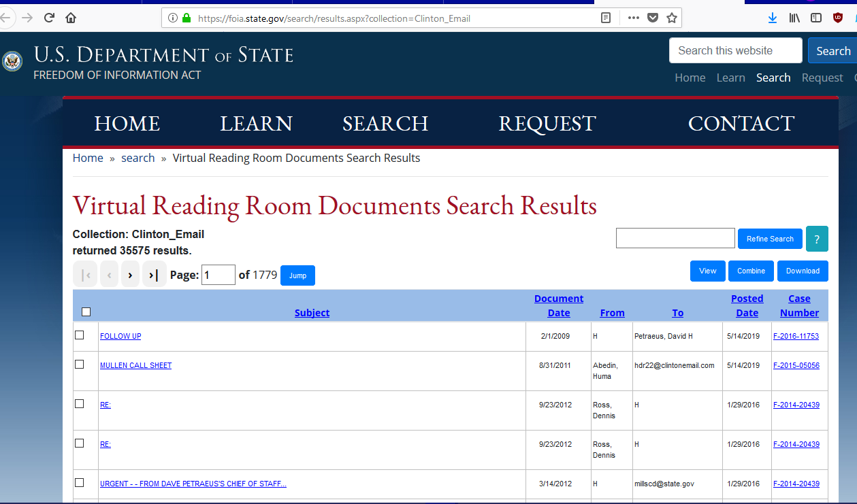Click the View button
Viewport: 857px width, 504px height.
(x=708, y=271)
